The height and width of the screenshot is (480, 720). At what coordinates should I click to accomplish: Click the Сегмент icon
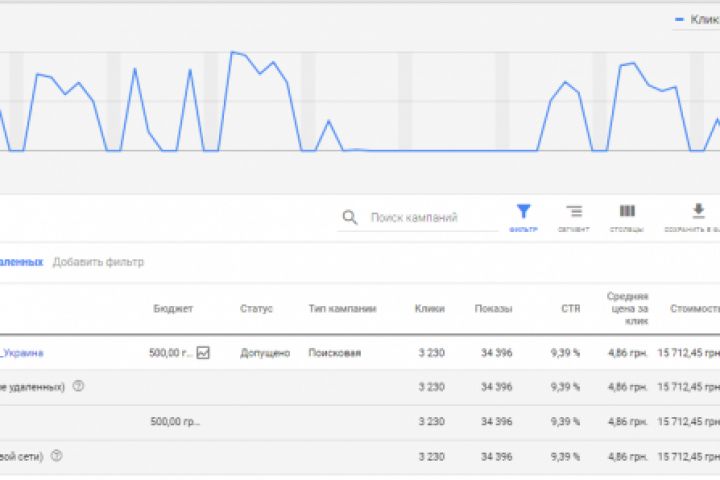coord(574,211)
